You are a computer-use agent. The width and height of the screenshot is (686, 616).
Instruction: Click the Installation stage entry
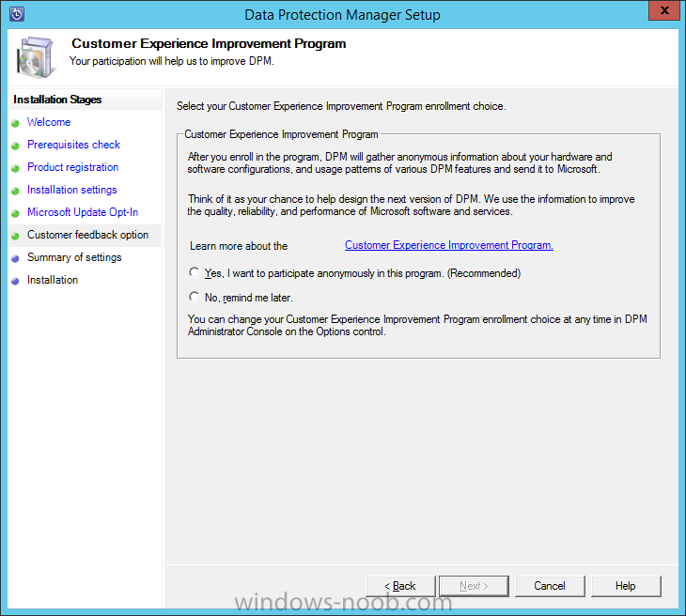(x=53, y=280)
